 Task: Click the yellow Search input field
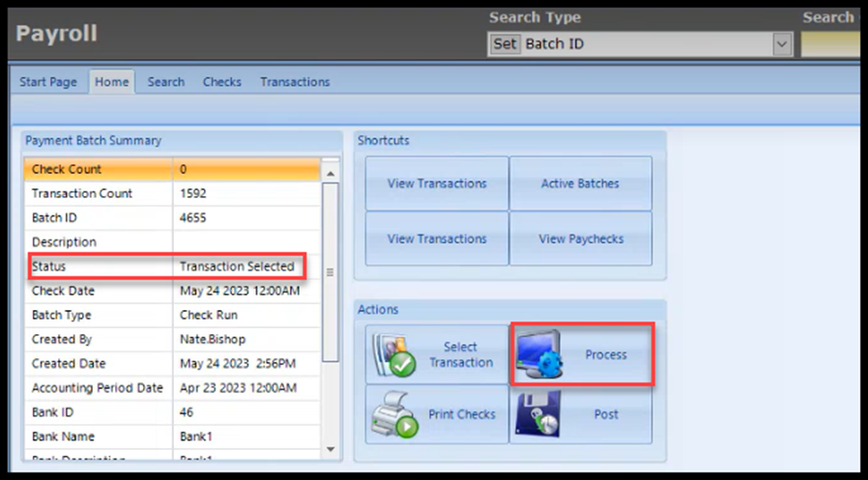coord(833,44)
